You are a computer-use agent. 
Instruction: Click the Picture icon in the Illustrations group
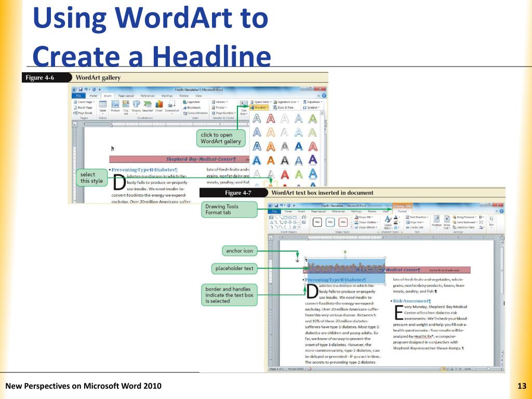[x=115, y=106]
